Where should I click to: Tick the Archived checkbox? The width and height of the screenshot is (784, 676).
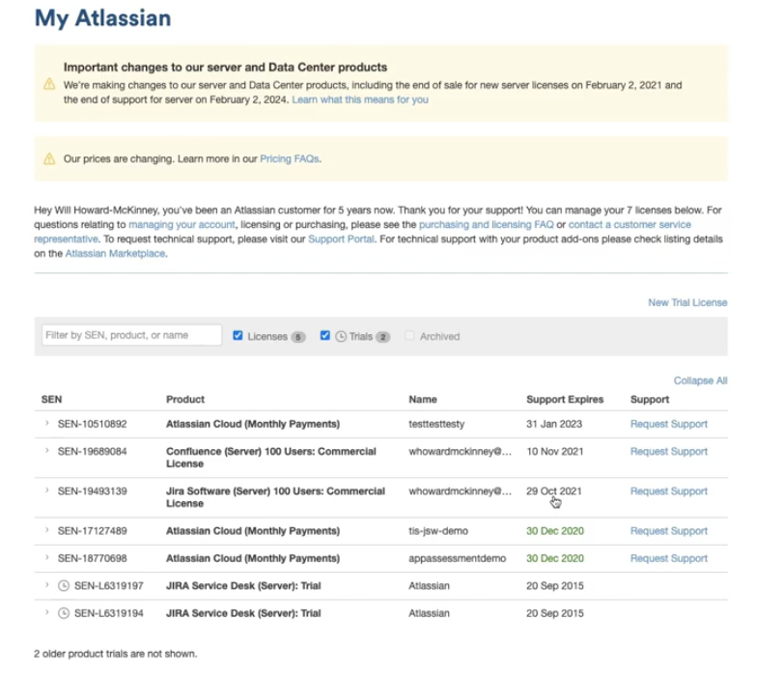pos(410,336)
